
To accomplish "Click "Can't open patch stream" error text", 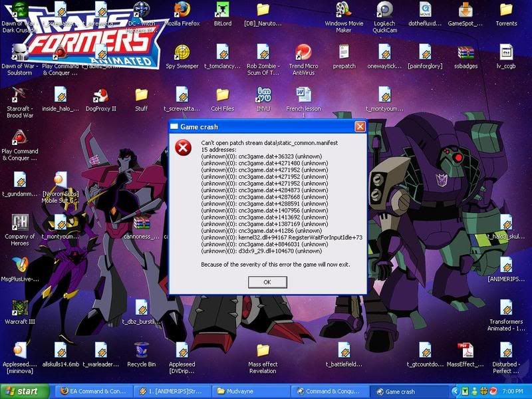I will pyautogui.click(x=269, y=143).
